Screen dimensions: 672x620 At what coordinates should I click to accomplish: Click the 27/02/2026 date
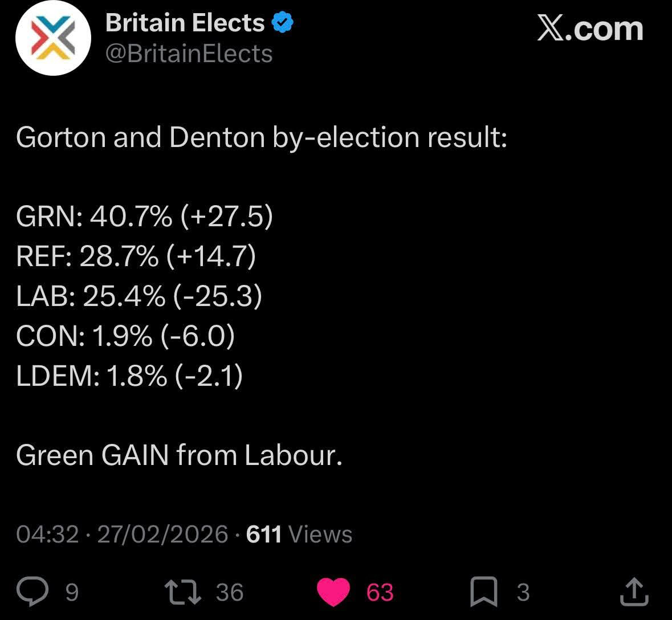162,535
